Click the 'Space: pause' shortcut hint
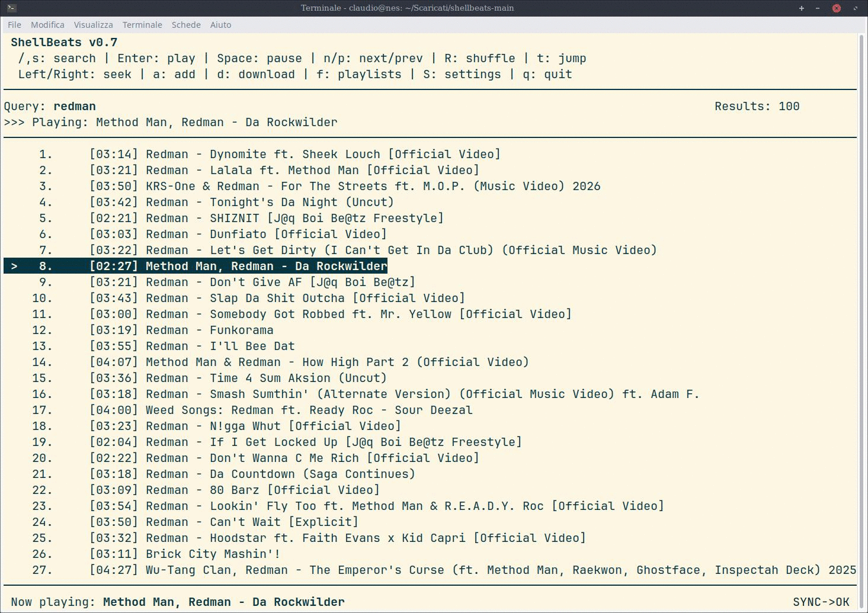The height and width of the screenshot is (613, 868). pyautogui.click(x=260, y=58)
